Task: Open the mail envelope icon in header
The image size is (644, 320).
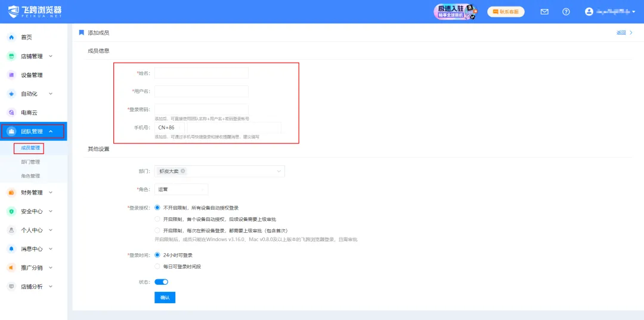Action: click(x=544, y=12)
